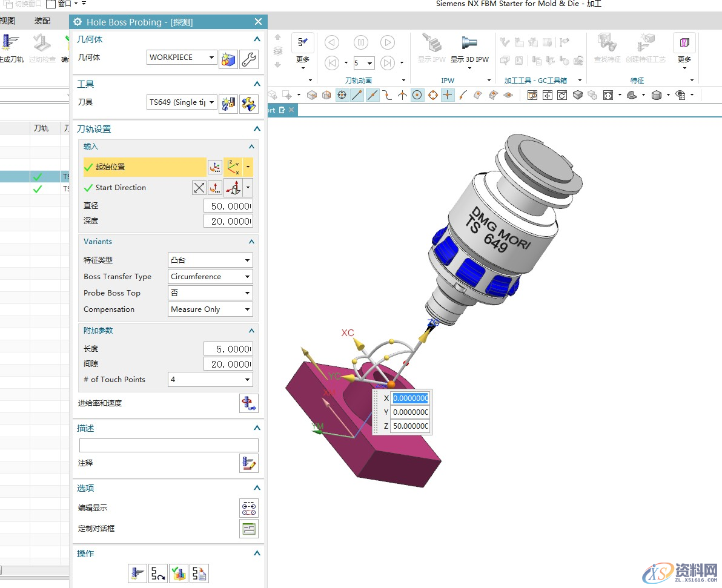722x588 pixels.
Task: Click the edit display (编辑显示) icon
Action: [249, 508]
